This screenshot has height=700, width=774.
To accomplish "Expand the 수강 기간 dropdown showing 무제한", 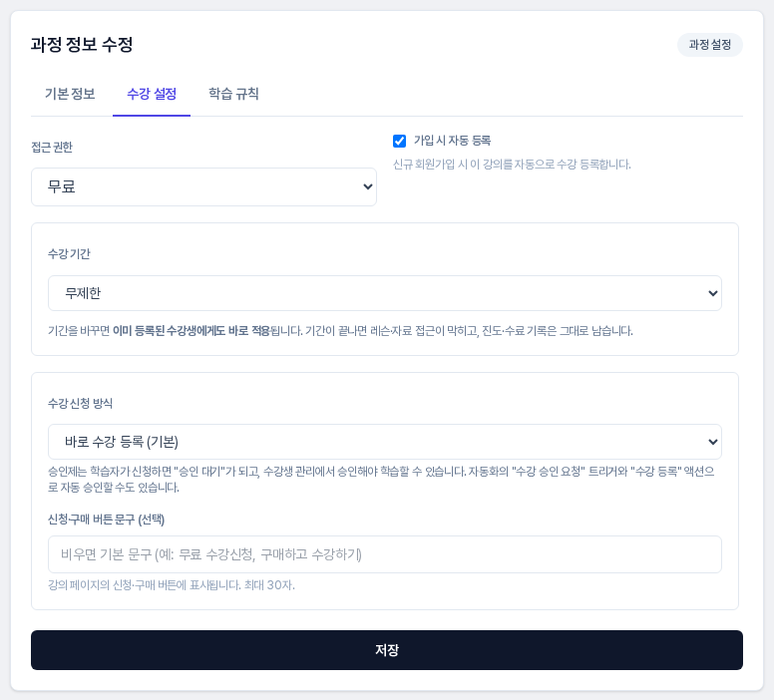I will pyautogui.click(x=385, y=293).
